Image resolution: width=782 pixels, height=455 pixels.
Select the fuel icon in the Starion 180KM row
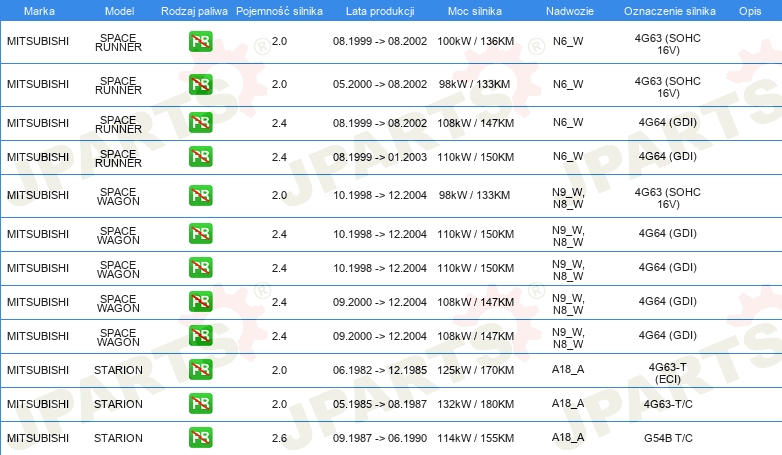(x=200, y=404)
